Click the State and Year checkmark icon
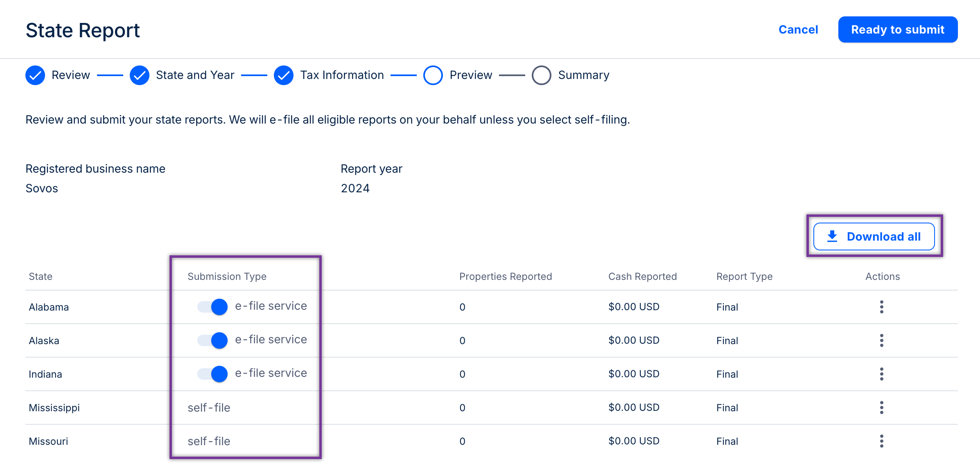Screen dimensions: 980x464 [x=140, y=75]
